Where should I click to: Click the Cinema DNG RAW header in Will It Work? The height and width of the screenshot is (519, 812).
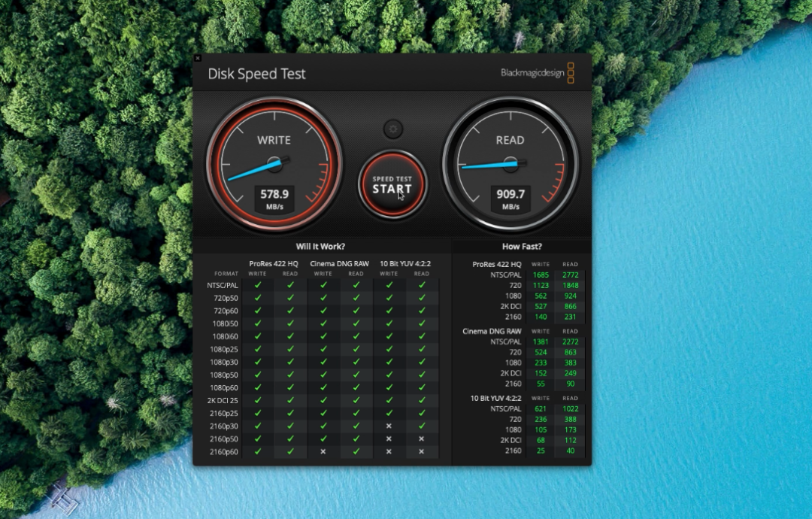tap(340, 264)
